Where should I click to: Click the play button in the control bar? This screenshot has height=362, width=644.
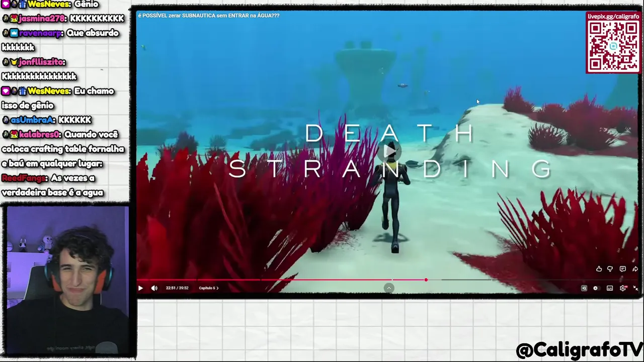[x=140, y=288]
